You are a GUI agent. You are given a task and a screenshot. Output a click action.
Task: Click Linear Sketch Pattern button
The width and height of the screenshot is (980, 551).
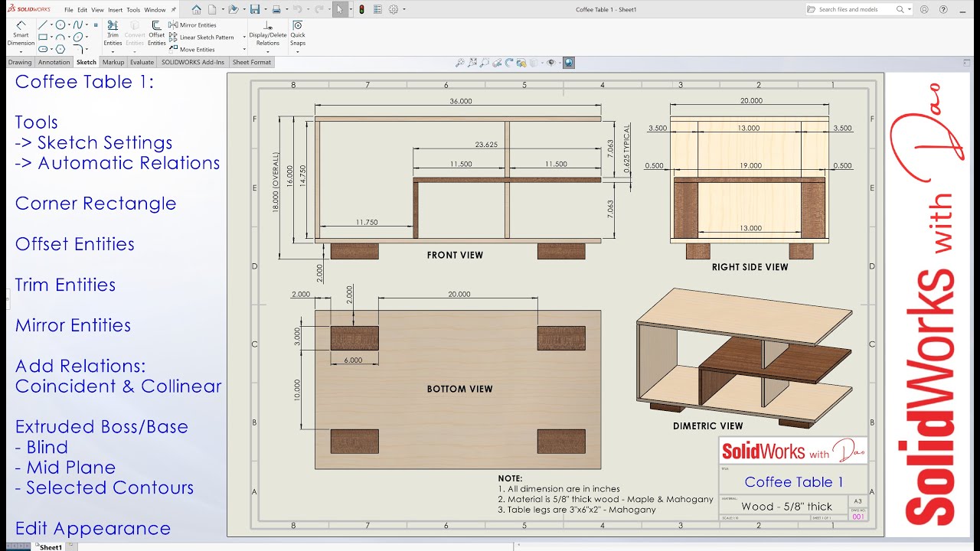[201, 37]
